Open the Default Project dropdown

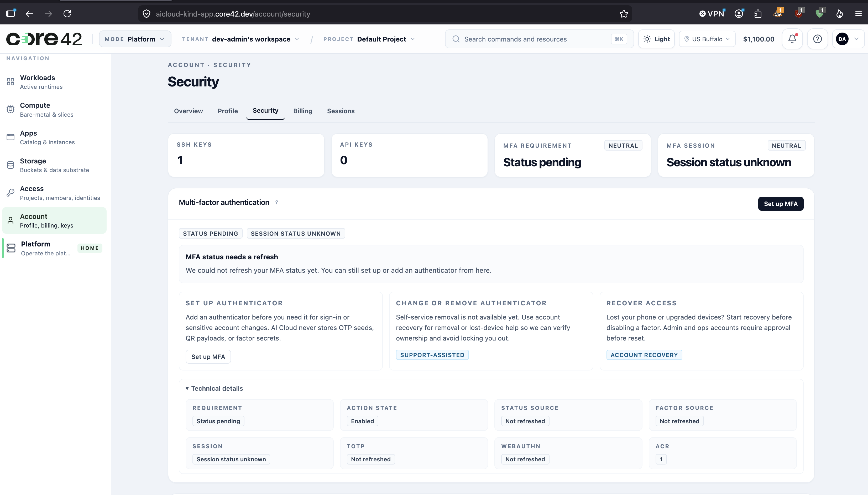pyautogui.click(x=369, y=39)
